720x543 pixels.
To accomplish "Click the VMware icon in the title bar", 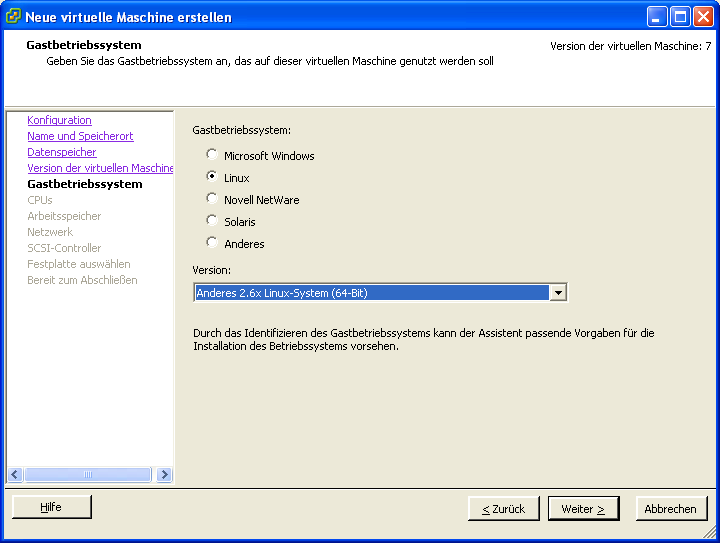I will tap(13, 17).
